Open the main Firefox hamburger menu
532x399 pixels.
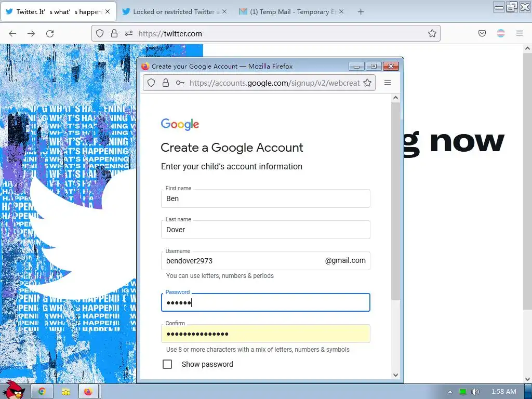point(520,33)
